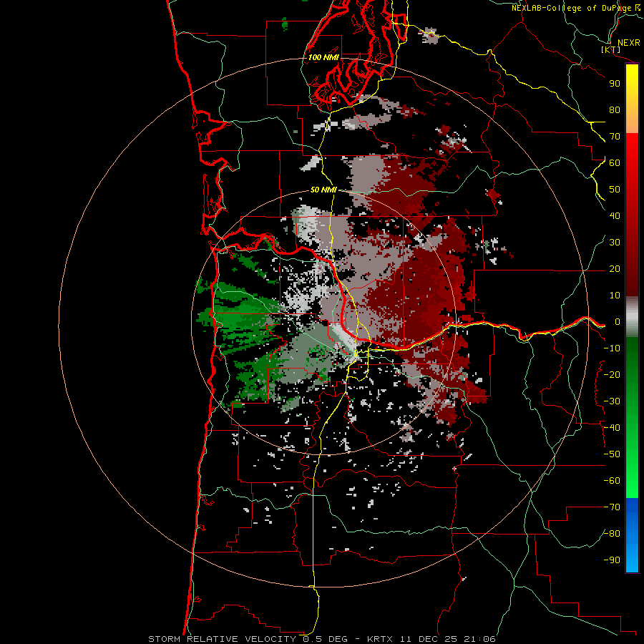Click the "50 NMI" range ring label
Image resolution: width=644 pixels, height=644 pixels.
point(323,190)
